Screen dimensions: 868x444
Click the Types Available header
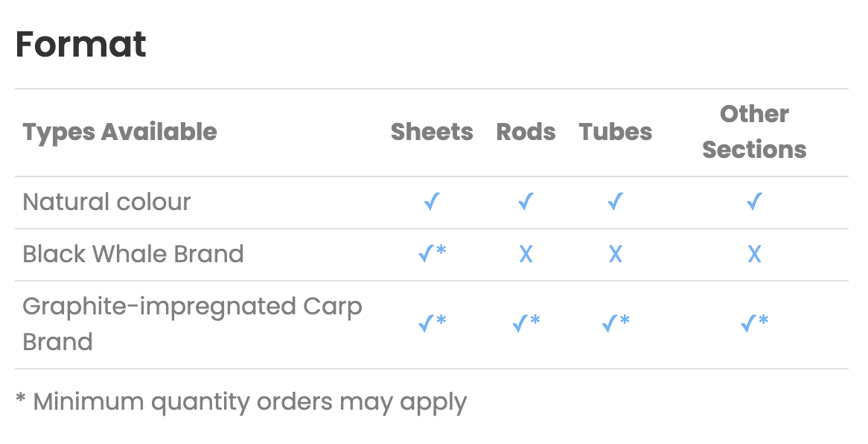[120, 132]
